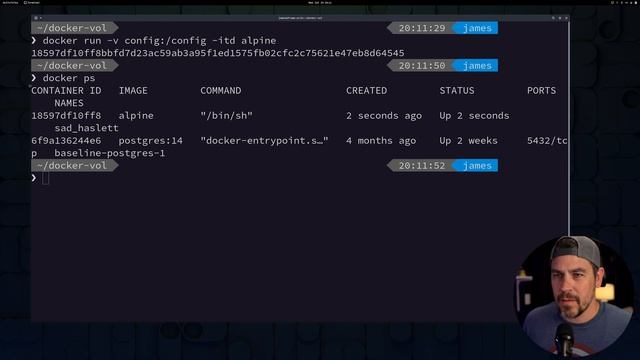Click the "/bin/sh" command cell
This screenshot has height=360, width=640.
[226, 116]
